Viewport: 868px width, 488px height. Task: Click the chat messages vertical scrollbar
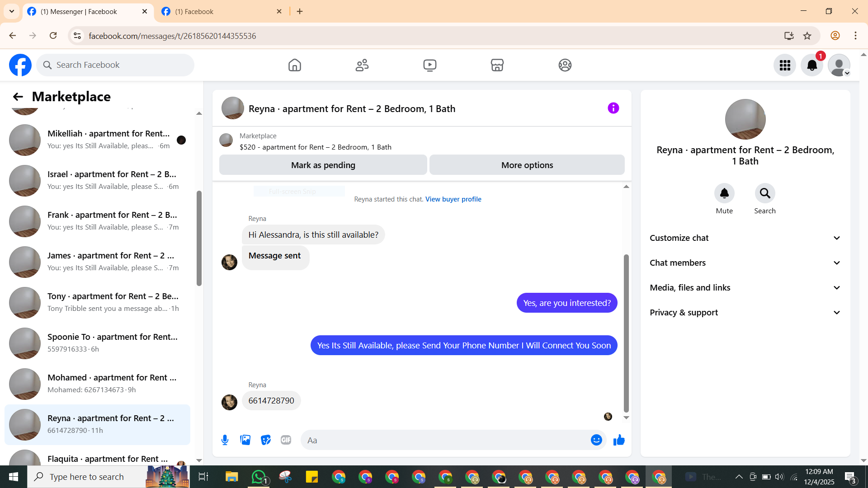pyautogui.click(x=626, y=332)
